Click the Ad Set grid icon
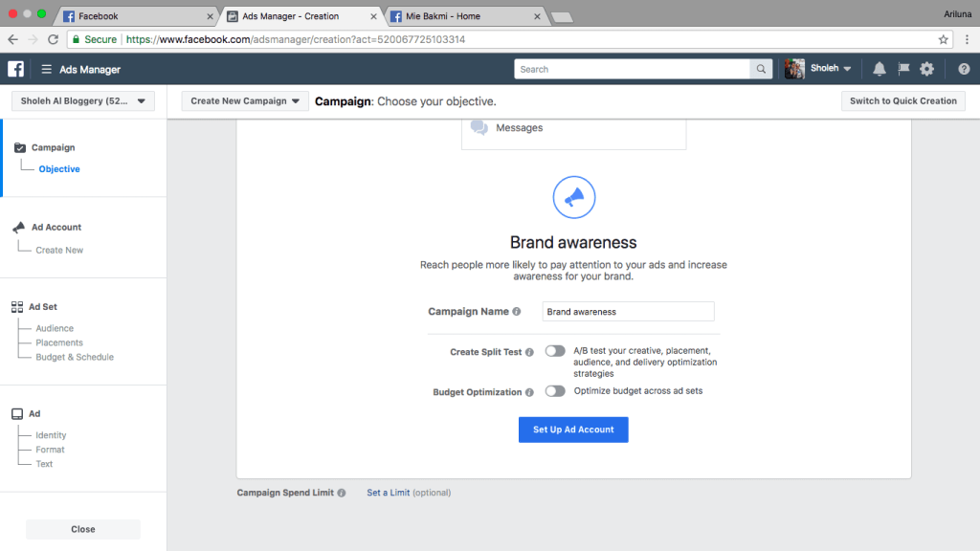 [17, 307]
